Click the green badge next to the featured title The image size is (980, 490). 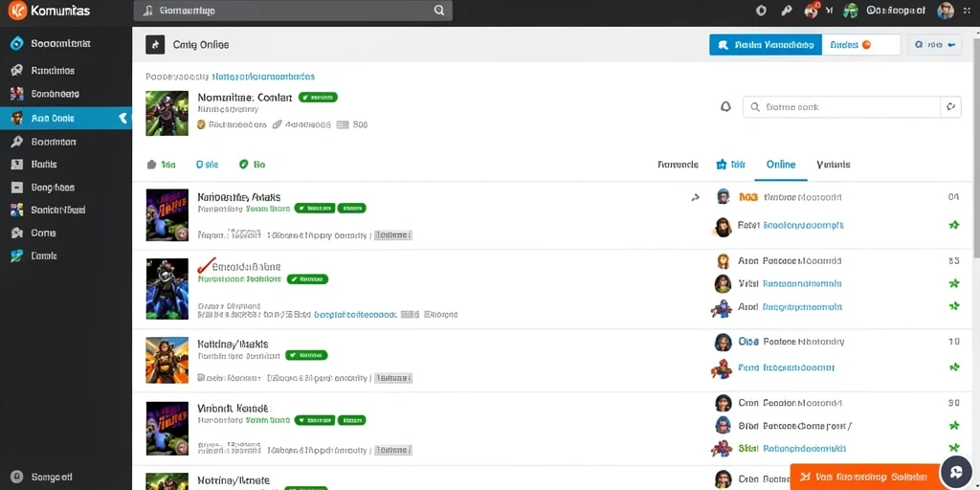(318, 98)
